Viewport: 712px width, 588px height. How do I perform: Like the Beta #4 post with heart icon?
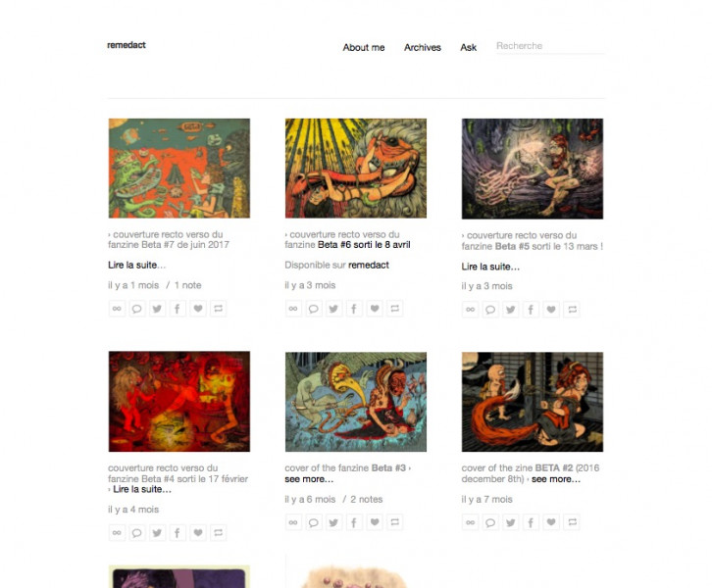(x=198, y=532)
